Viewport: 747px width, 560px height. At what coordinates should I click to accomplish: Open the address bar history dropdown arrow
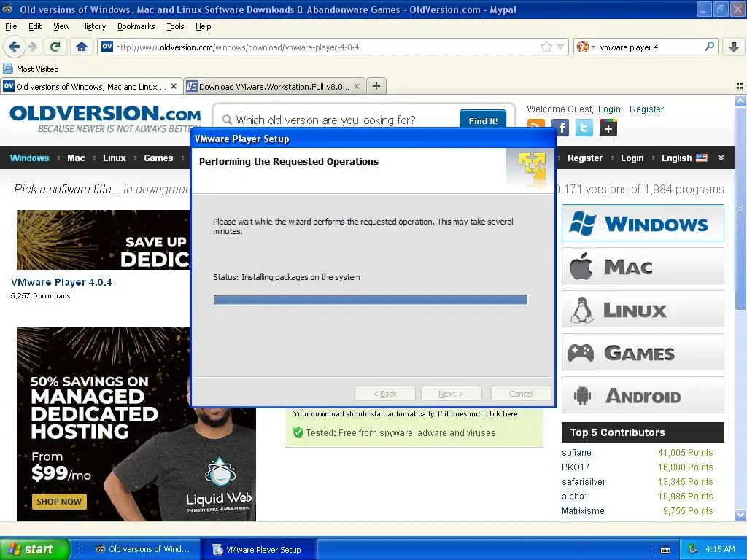pyautogui.click(x=560, y=47)
